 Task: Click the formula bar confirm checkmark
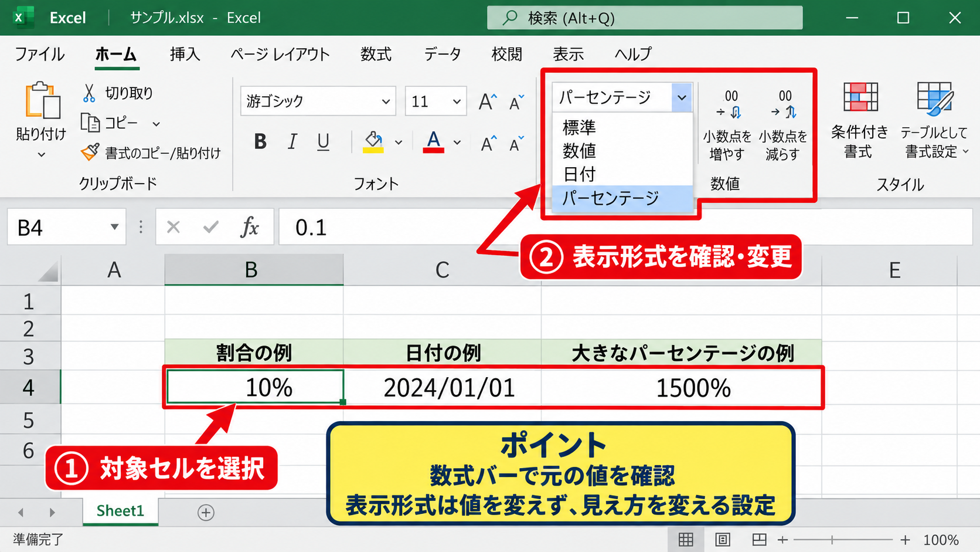pyautogui.click(x=211, y=226)
